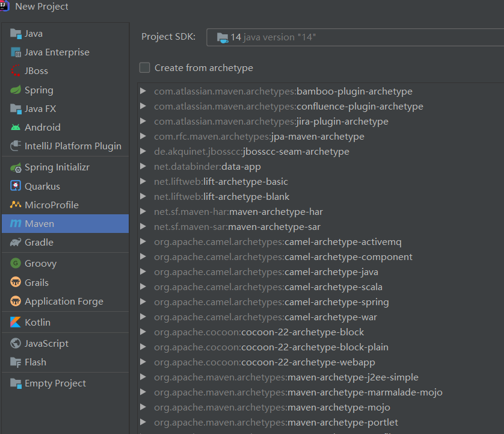The width and height of the screenshot is (504, 434).
Task: Click the Kotlin logo icon
Action: tap(16, 323)
